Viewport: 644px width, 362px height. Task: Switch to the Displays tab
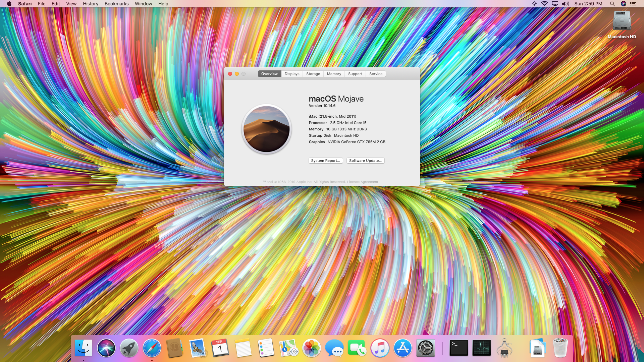(x=292, y=74)
